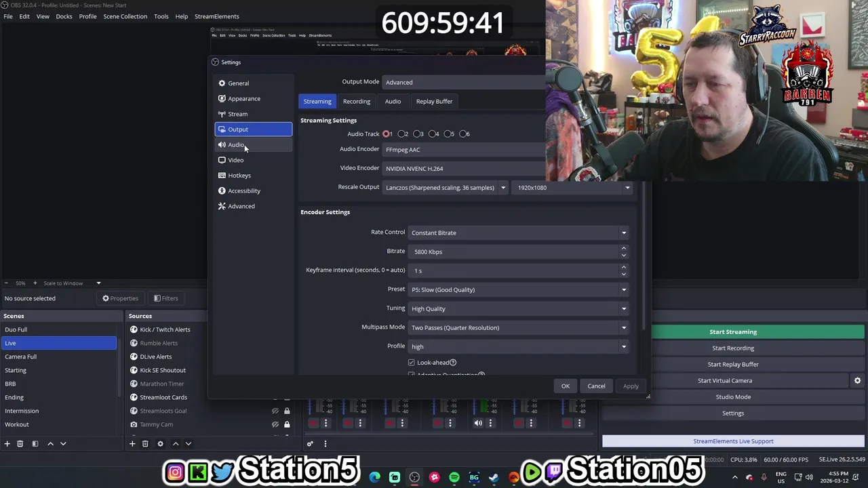Open the Video Encoder dropdown

(x=464, y=169)
